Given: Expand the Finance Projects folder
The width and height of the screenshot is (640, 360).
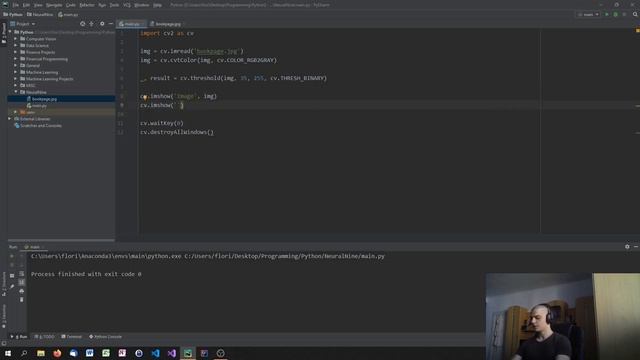Looking at the screenshot, I should (x=16, y=52).
